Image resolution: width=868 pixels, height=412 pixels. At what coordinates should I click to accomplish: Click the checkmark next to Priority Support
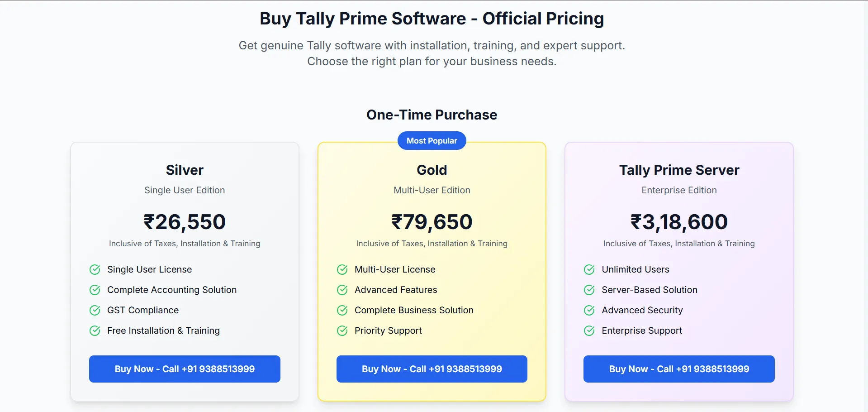click(342, 331)
